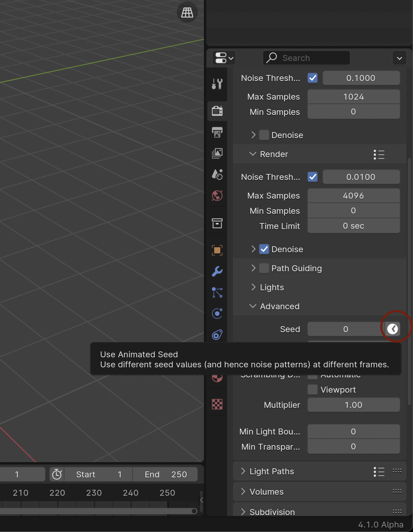This screenshot has width=413, height=532.
Task: Open the Modifiers wrench tab
Action: pyautogui.click(x=217, y=272)
